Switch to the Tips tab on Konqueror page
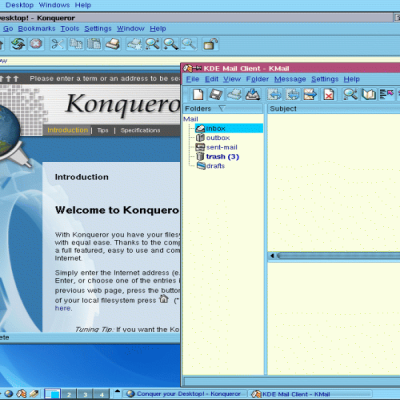 [103, 130]
